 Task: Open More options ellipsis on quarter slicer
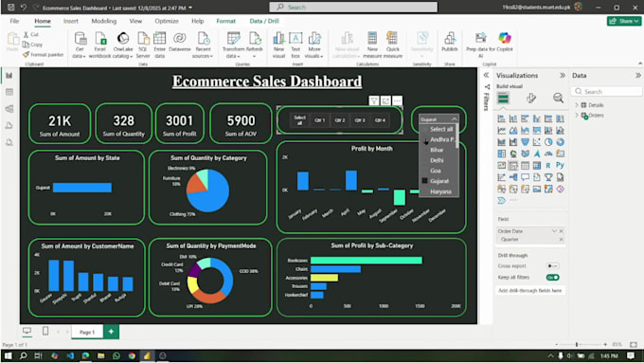pyautogui.click(x=397, y=100)
